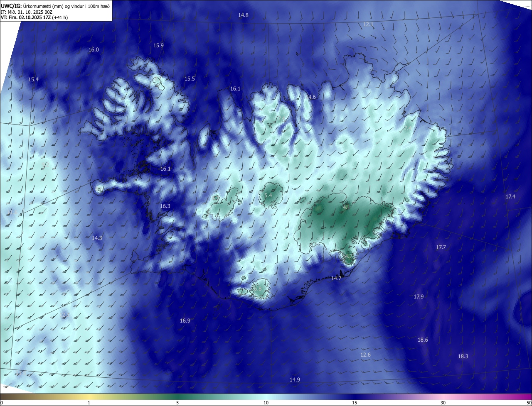
Task: Click the 4.1 value on the large glacier
Action: [x=346, y=207]
